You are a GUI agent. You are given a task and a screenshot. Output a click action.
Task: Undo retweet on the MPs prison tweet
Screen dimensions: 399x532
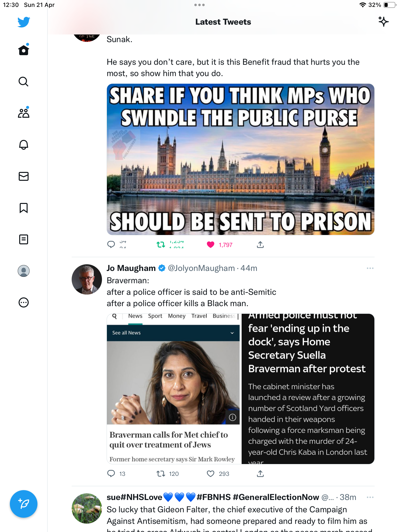[x=161, y=245]
